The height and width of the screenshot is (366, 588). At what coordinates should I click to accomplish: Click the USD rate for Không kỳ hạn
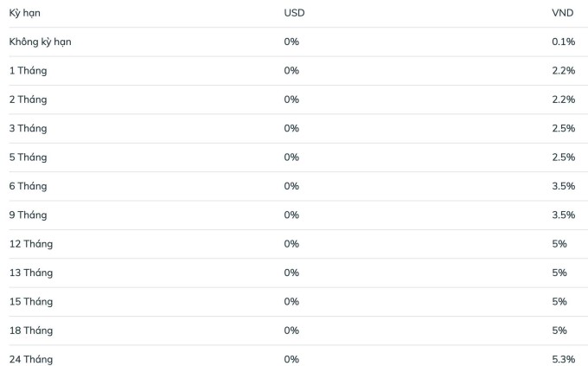point(291,42)
